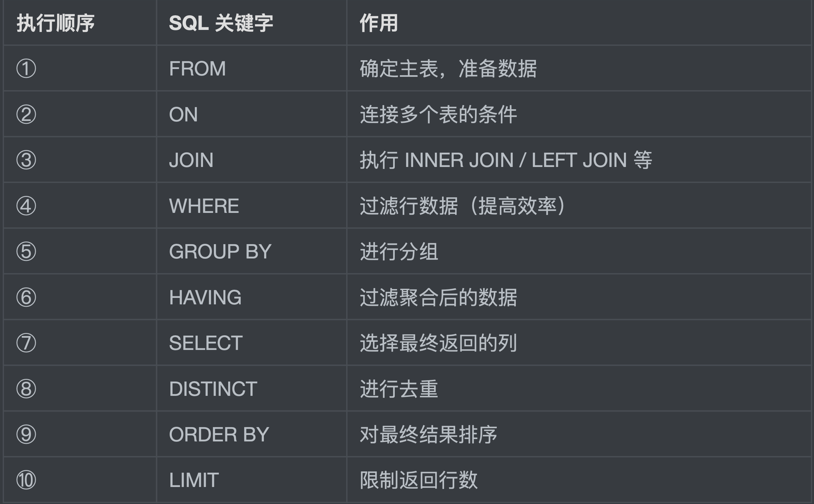Screen dimensions: 814x504
Task: Select the description 确定主表，准备数据
Action: [448, 68]
